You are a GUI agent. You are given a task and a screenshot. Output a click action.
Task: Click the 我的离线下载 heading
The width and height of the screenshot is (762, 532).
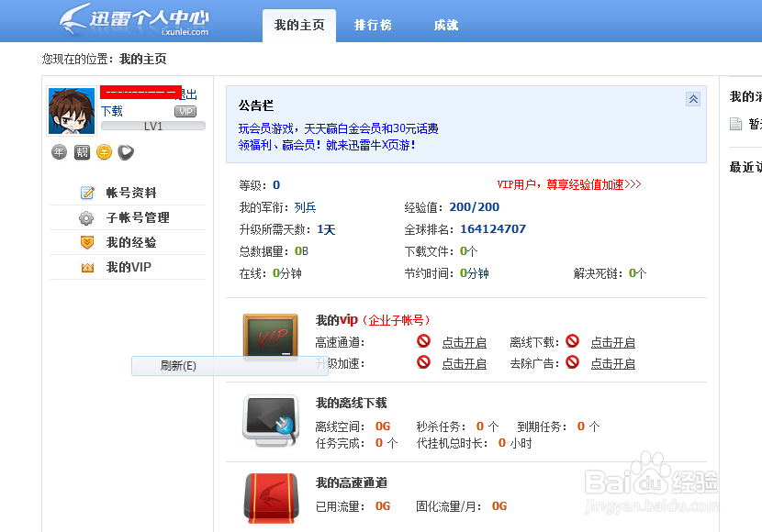352,403
